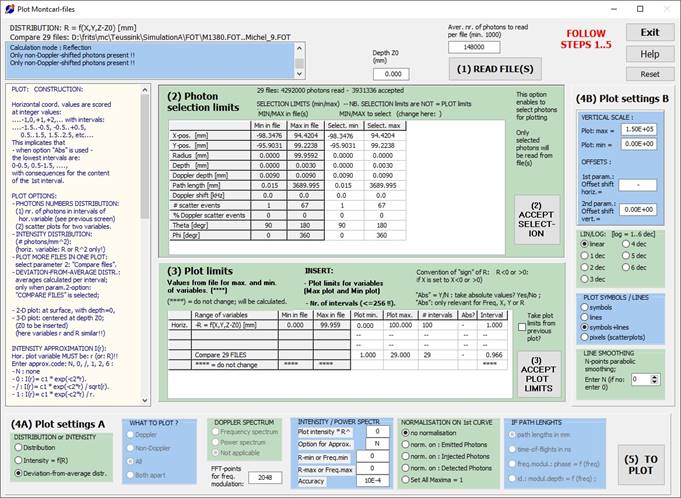Click Horiz. row Plot max. cell 100.000
Viewport: 681px width, 498px height.
click(x=401, y=325)
